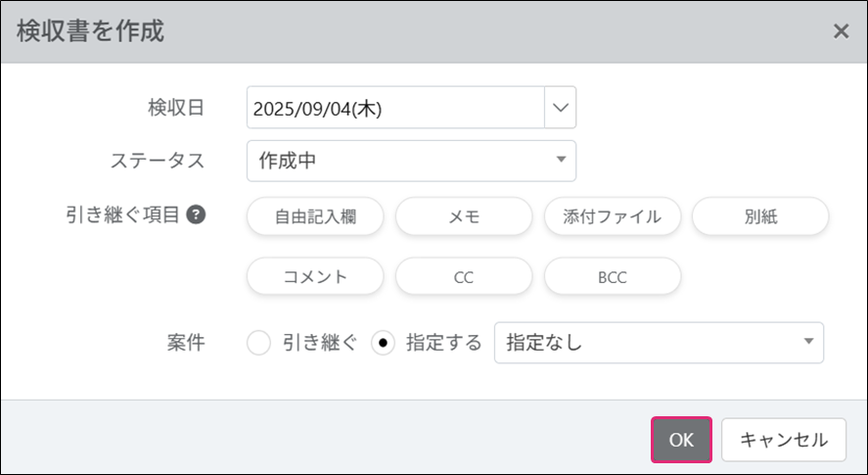Click the キャンセル button
This screenshot has height=475, width=868.
point(784,440)
